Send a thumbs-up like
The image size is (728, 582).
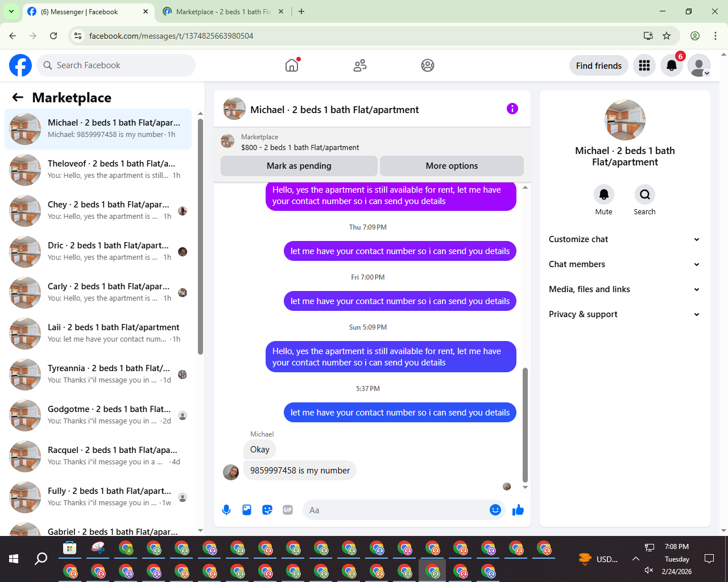(518, 510)
